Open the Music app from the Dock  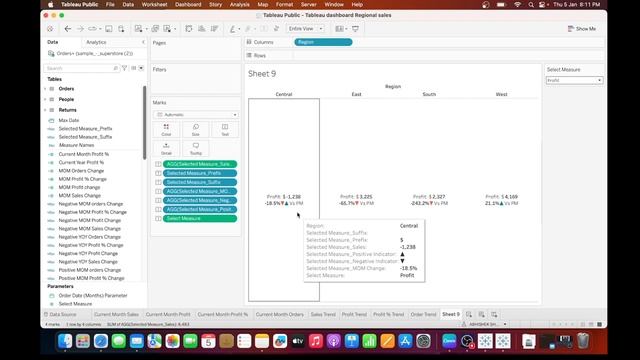(x=316, y=341)
